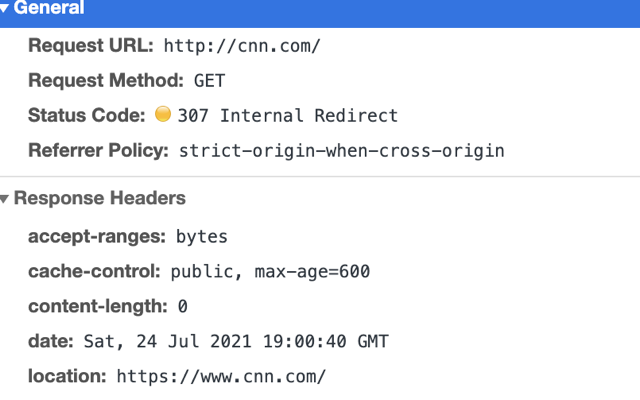The width and height of the screenshot is (640, 400).
Task: Click the https://www.cnn.com/ location value
Action: (221, 377)
